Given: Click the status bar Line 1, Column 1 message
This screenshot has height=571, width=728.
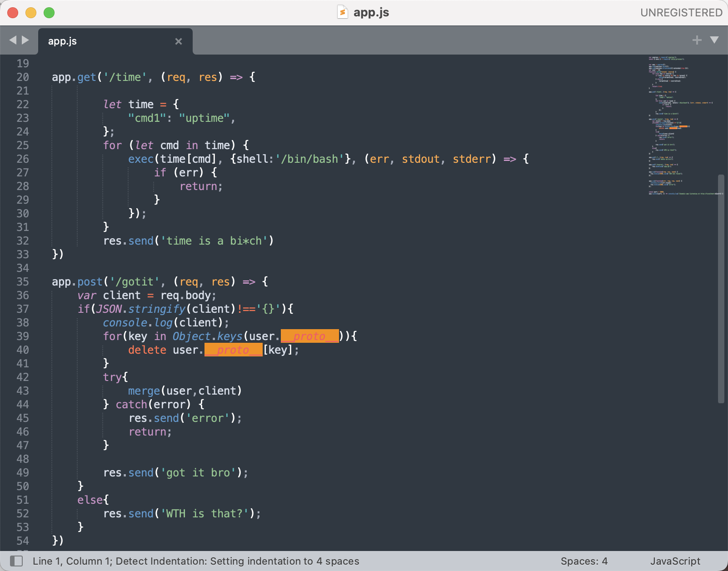Looking at the screenshot, I should (x=196, y=561).
